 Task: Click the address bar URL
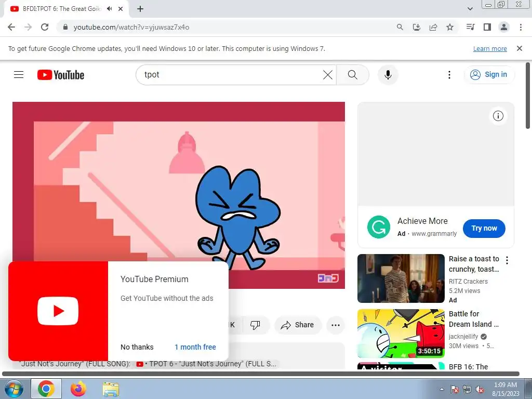(x=131, y=27)
